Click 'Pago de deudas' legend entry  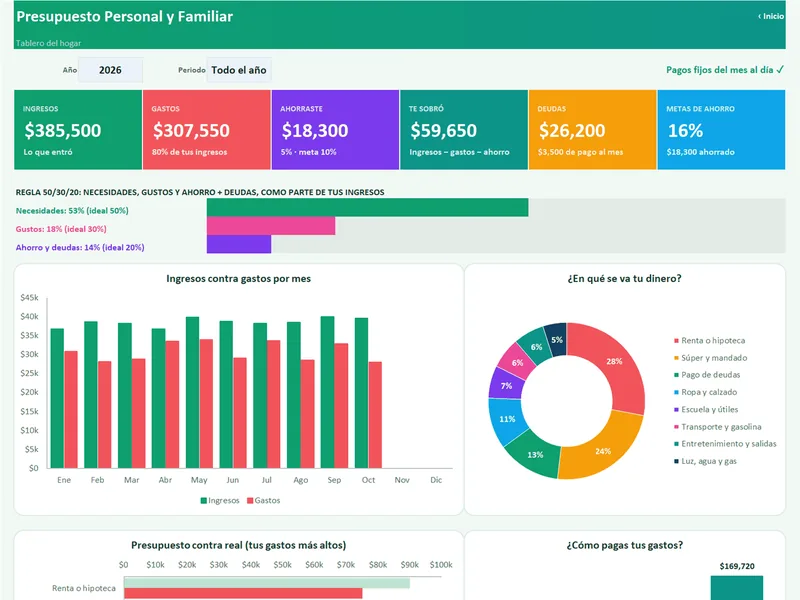pos(707,374)
